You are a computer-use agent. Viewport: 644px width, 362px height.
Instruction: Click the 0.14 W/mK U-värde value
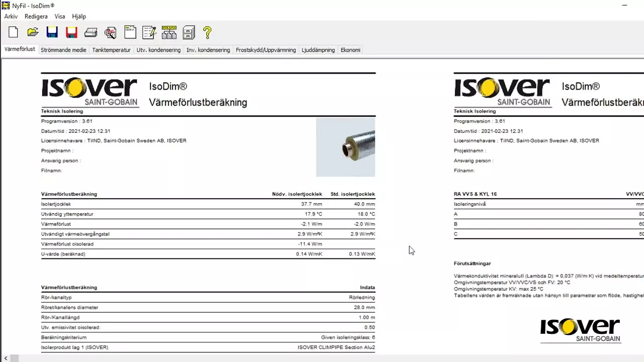309,254
